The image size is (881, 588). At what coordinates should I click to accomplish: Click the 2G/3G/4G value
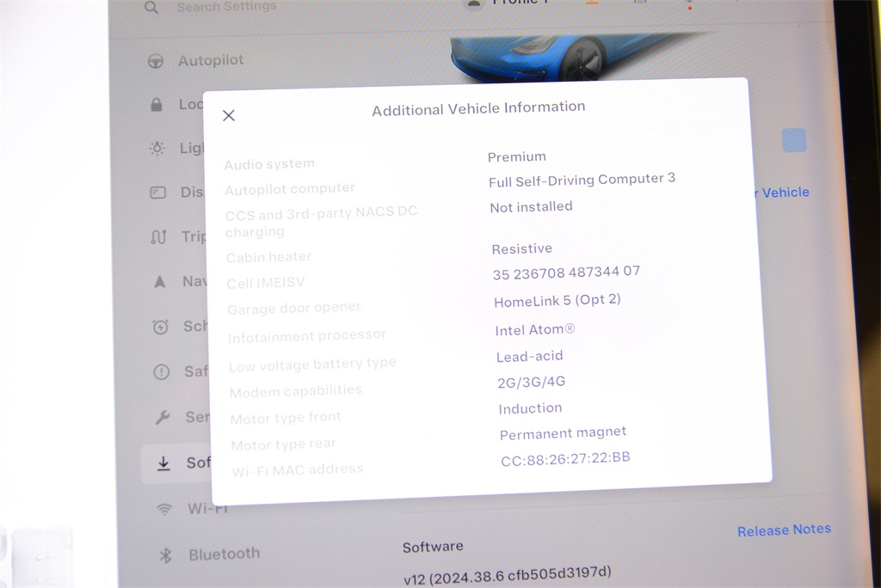pos(531,383)
